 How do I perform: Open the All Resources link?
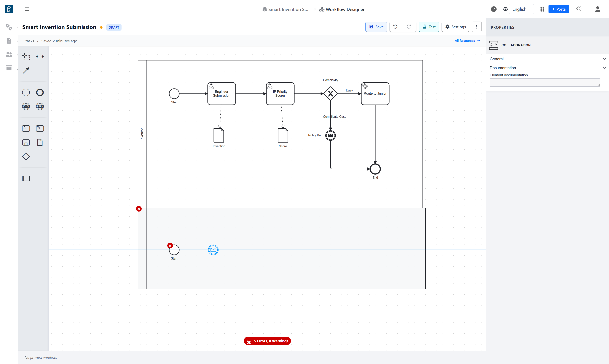(x=467, y=41)
